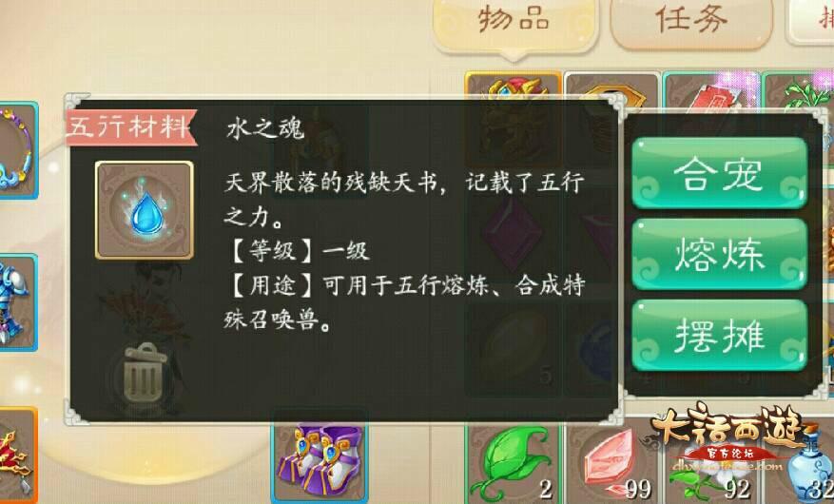834x504 pixels.
Task: Click the 合宠 button
Action: pos(720,173)
